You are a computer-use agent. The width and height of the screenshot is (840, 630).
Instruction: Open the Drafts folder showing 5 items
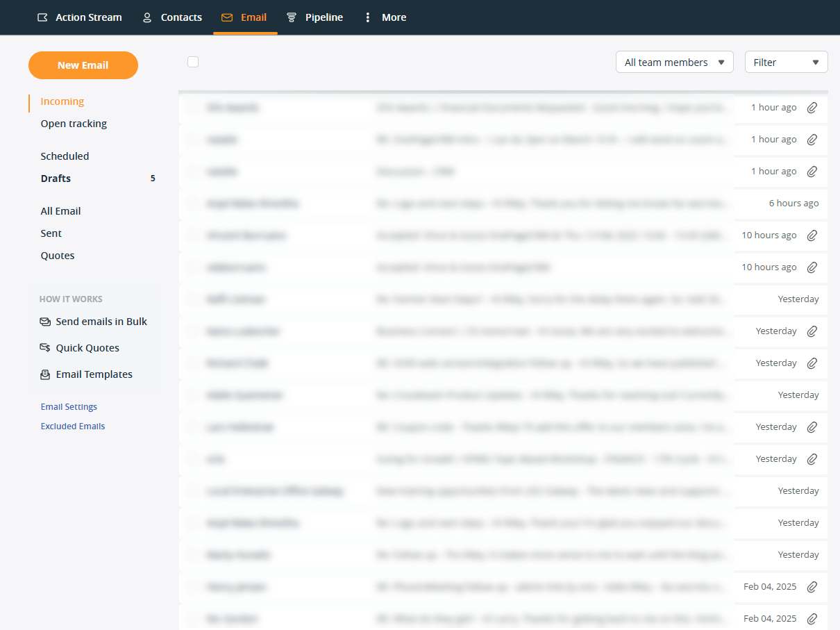point(56,178)
